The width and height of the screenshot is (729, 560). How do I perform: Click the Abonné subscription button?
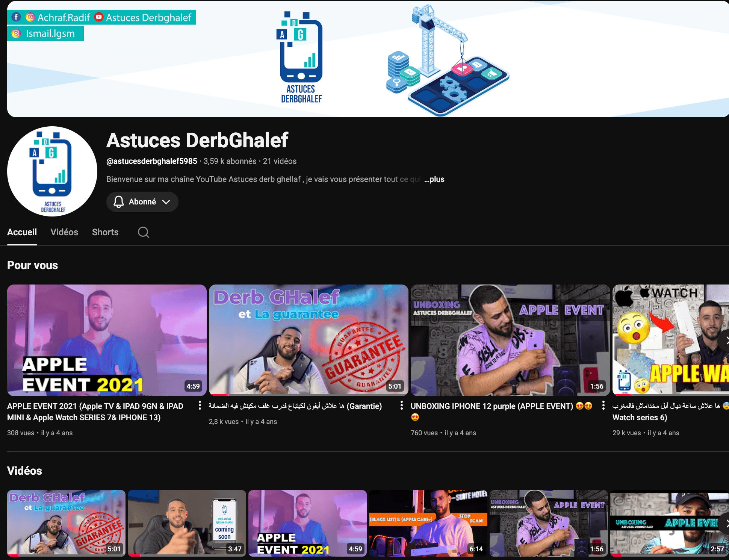point(142,202)
